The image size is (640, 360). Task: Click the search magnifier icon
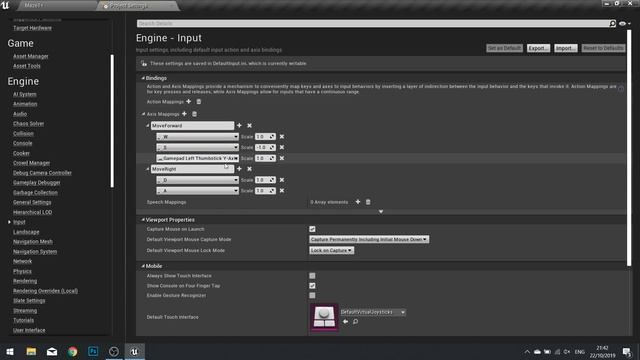[613, 24]
